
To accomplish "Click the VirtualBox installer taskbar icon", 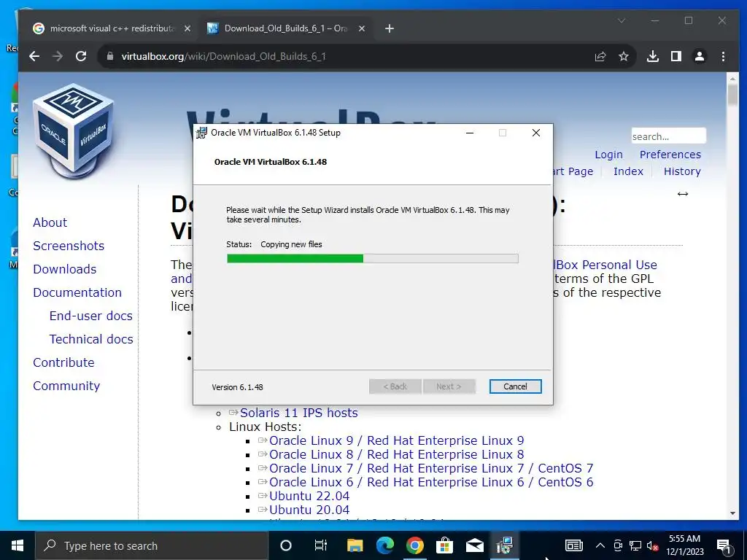I will click(505, 545).
